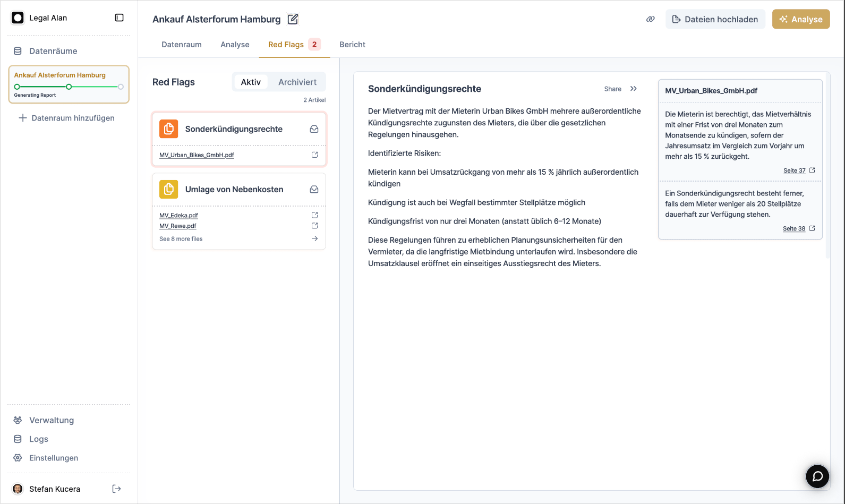Collapse detail panel with double chevron
This screenshot has width=845, height=504.
pyautogui.click(x=633, y=89)
